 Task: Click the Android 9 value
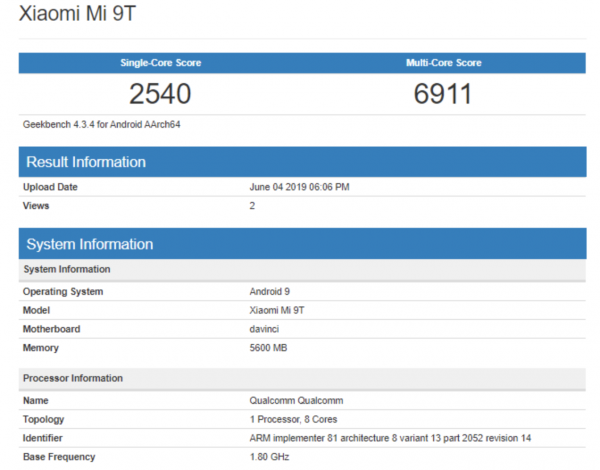pos(270,292)
